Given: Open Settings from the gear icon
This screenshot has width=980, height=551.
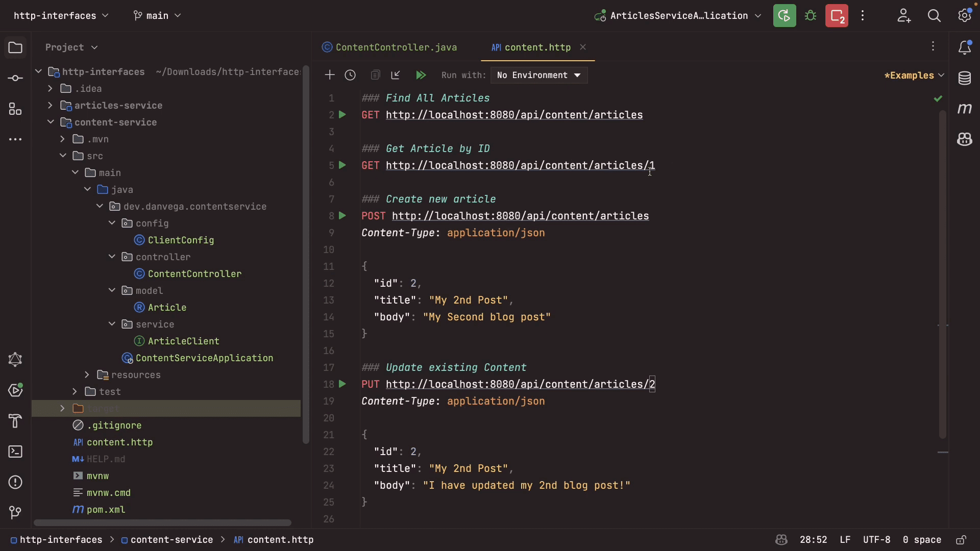Looking at the screenshot, I should click(965, 15).
